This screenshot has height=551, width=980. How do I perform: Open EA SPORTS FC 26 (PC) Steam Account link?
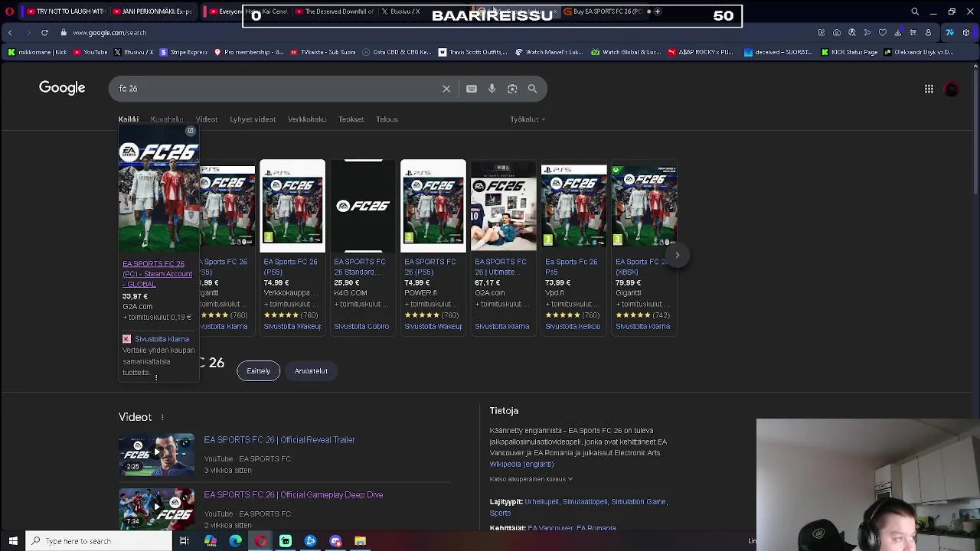point(157,274)
